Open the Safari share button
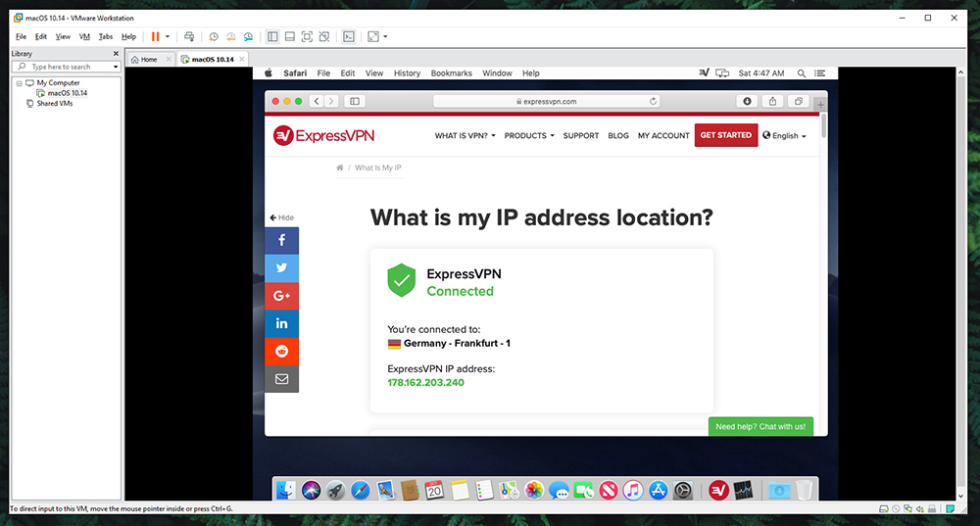Image resolution: width=980 pixels, height=526 pixels. pos(772,101)
